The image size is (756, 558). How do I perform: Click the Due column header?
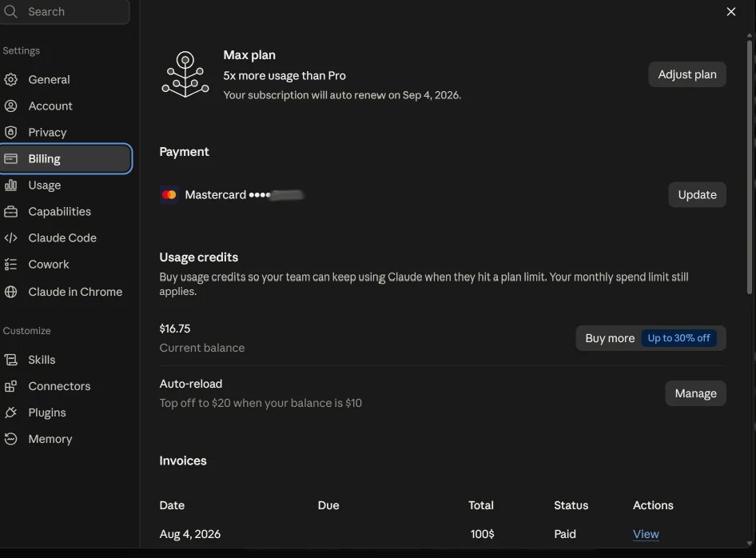[328, 505]
